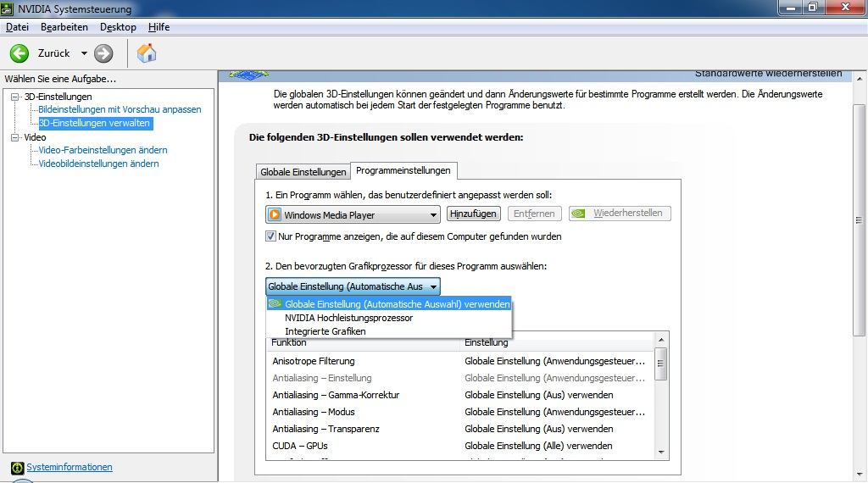Click the NVIDIA icon in title bar
Viewport: 868px width, 483px height.
click(7, 8)
